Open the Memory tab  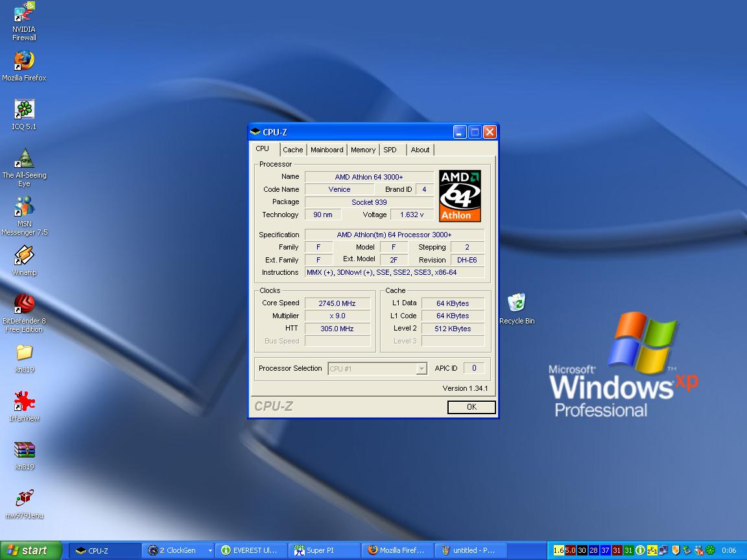pos(363,150)
